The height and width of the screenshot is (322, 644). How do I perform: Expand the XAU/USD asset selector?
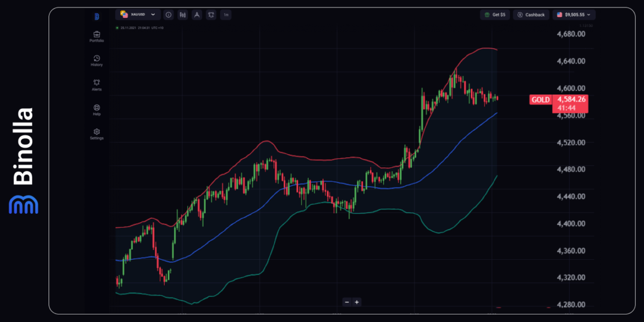pos(138,14)
